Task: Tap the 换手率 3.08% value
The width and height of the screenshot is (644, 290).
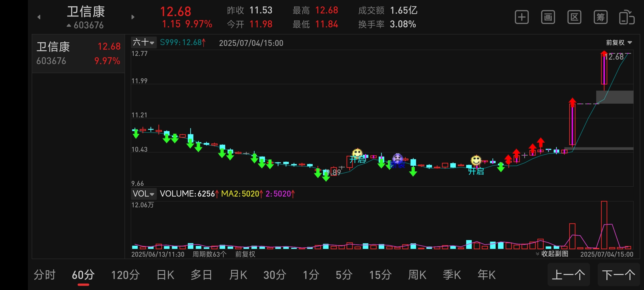Action: pos(403,24)
